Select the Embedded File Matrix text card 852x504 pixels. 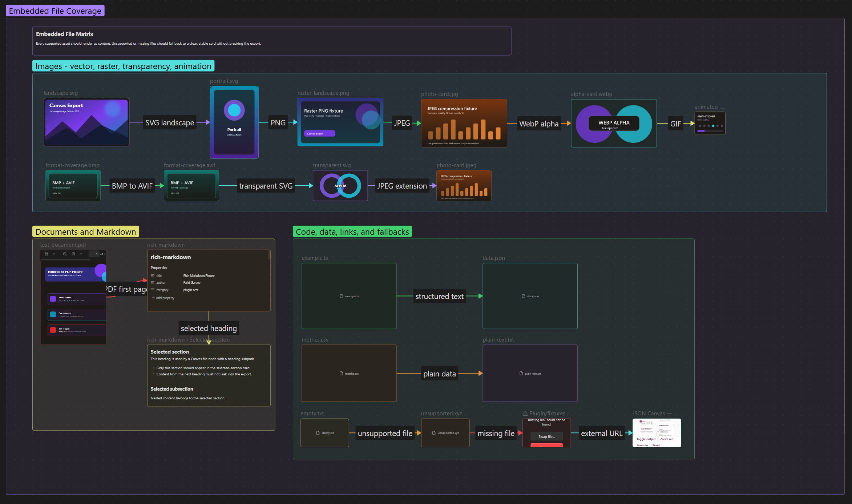pos(272,41)
